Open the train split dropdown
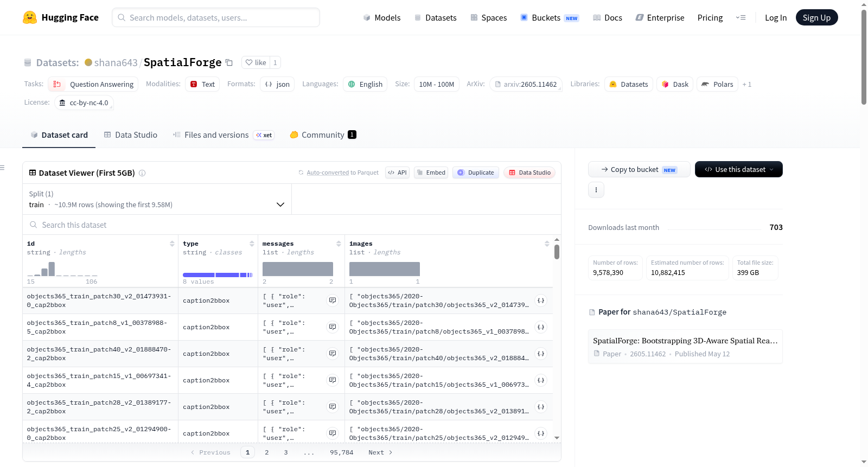Image resolution: width=868 pixels, height=467 pixels. coord(157,199)
